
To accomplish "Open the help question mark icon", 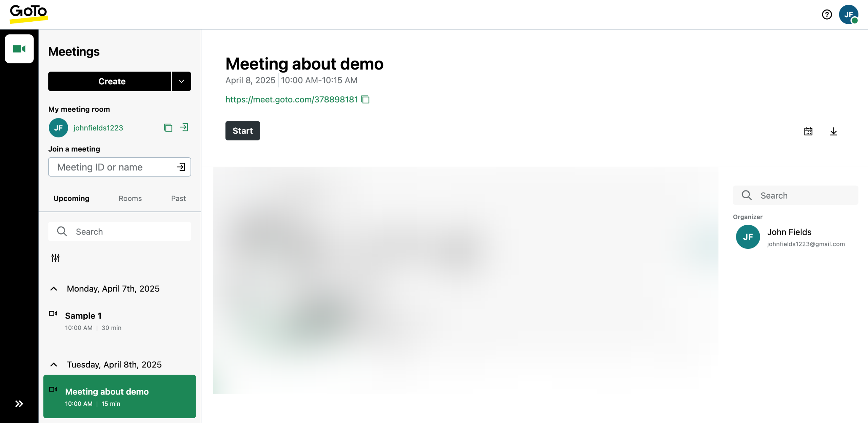I will coord(827,15).
